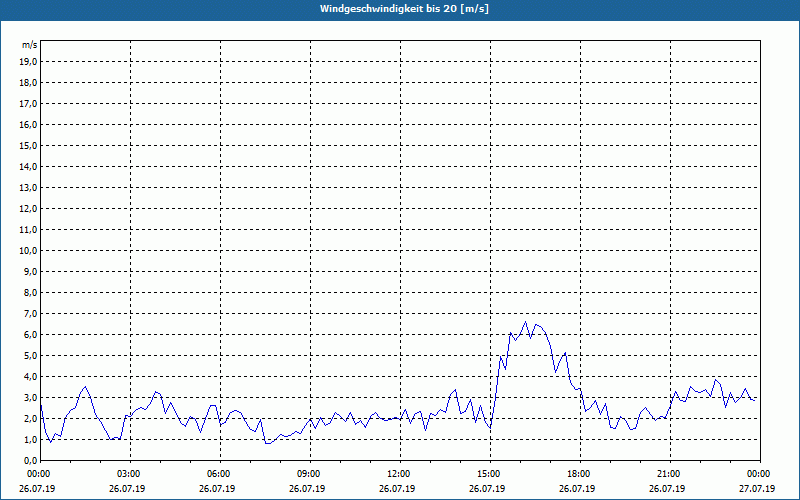Click the 11,0 y-axis label
800x500 pixels.
(28, 230)
